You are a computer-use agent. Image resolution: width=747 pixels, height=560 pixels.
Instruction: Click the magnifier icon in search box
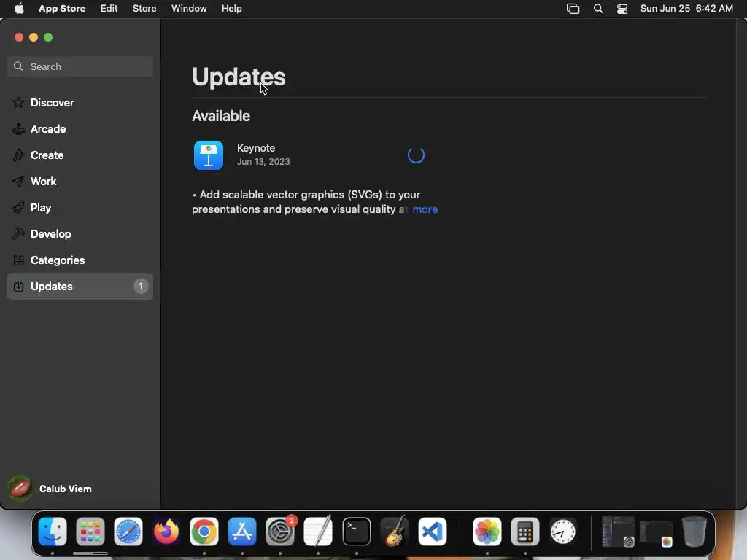[18, 66]
